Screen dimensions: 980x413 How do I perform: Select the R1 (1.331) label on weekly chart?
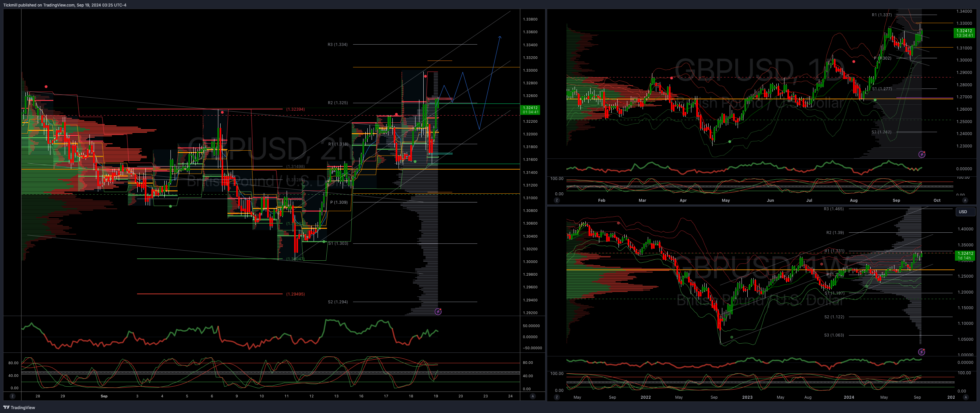(x=834, y=251)
